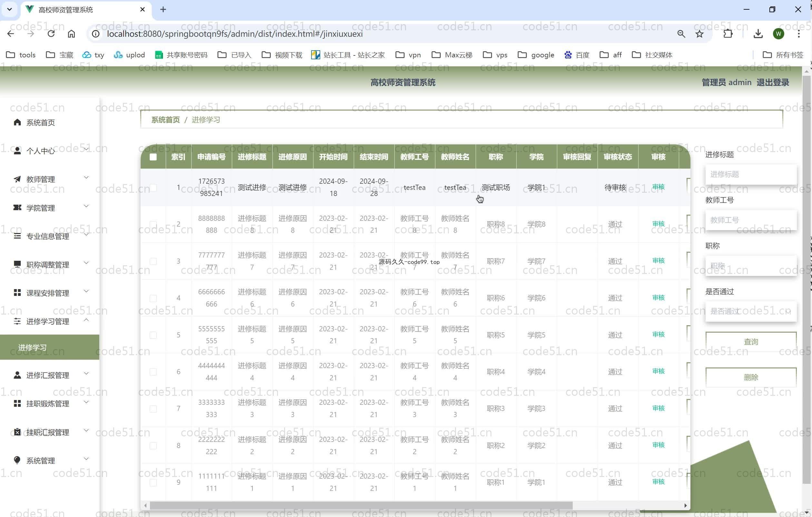Viewport: 812px width, 517px height.
Task: Select the 进修学习 submenu item
Action: pyautogui.click(x=50, y=347)
